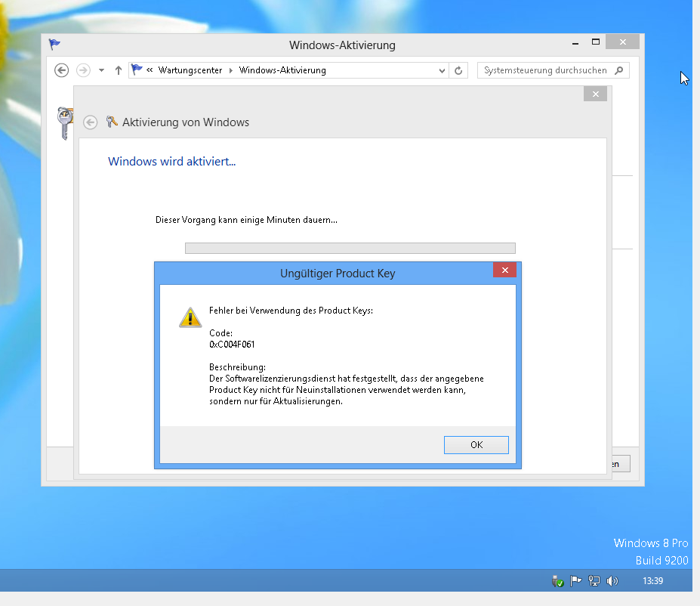Click the partially hidden button at bottom right
700x606 pixels.
click(x=621, y=464)
